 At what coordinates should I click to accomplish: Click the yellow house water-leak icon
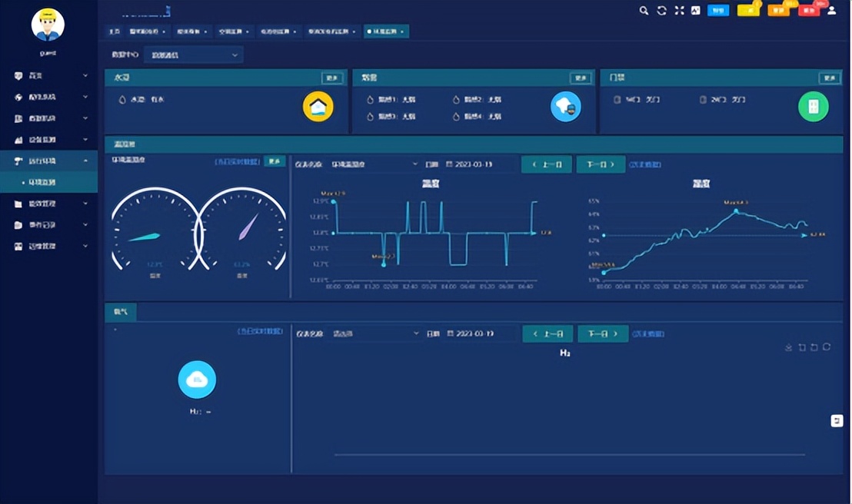(318, 107)
